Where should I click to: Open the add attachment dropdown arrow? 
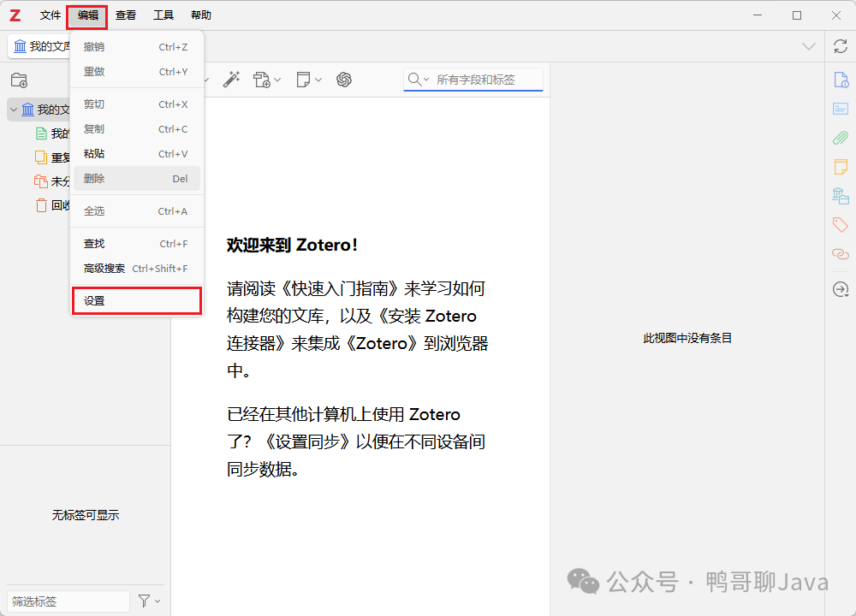(x=277, y=80)
